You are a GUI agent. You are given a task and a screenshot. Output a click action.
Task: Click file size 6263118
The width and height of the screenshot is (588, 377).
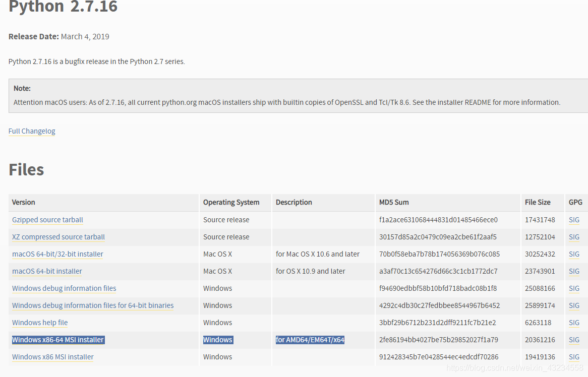538,323
